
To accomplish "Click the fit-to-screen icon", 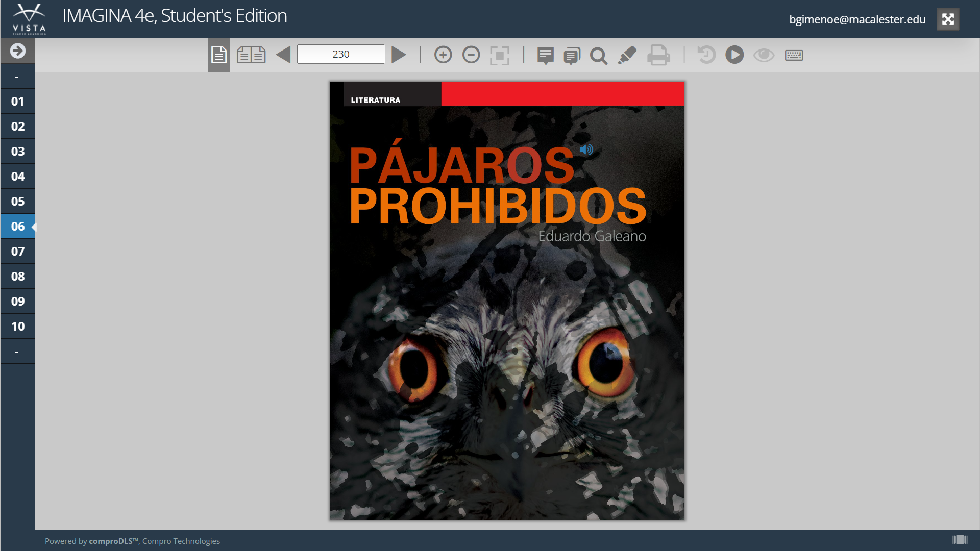I will 499,55.
